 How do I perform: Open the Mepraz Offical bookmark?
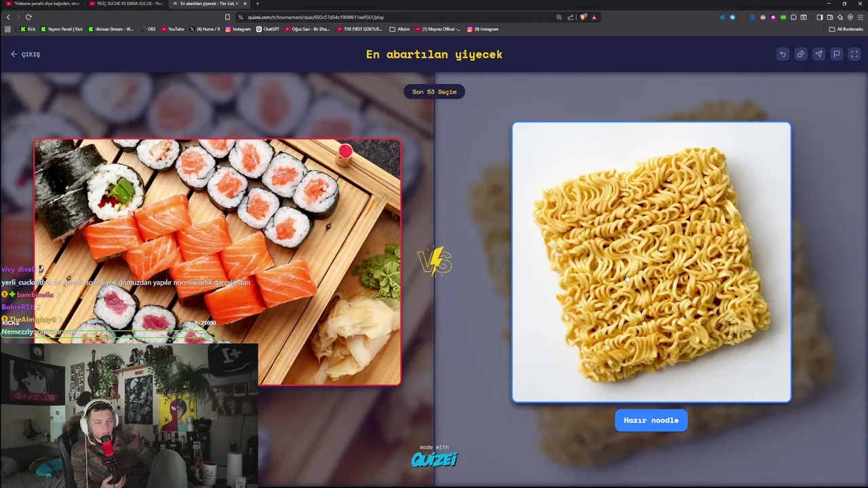tap(437, 29)
